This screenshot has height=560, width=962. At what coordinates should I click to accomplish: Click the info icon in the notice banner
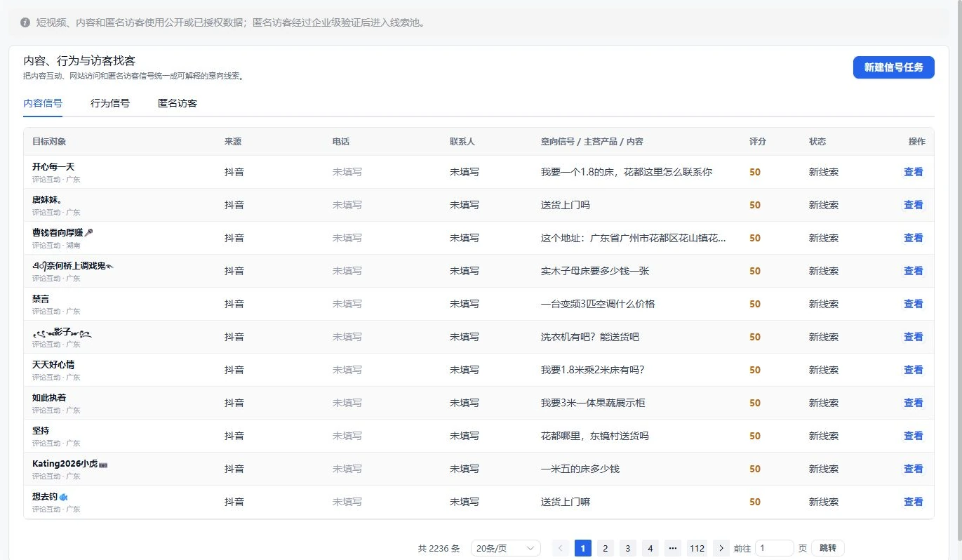tap(25, 22)
